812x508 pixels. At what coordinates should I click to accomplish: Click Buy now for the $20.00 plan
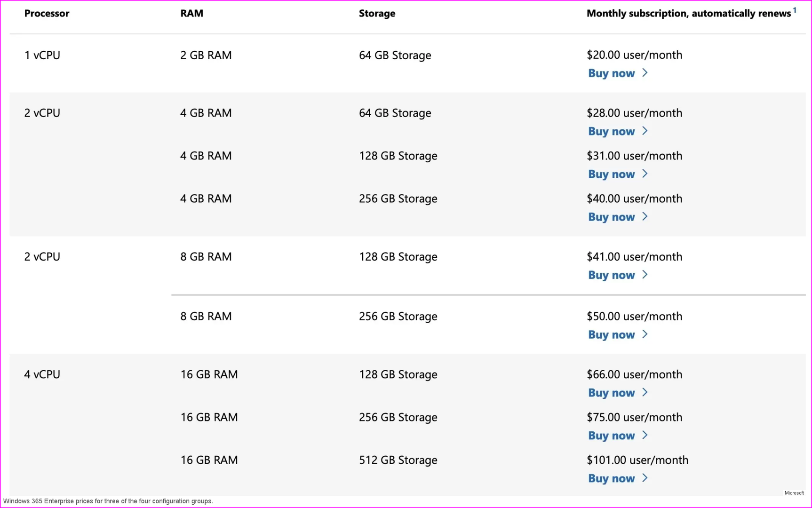coord(611,73)
